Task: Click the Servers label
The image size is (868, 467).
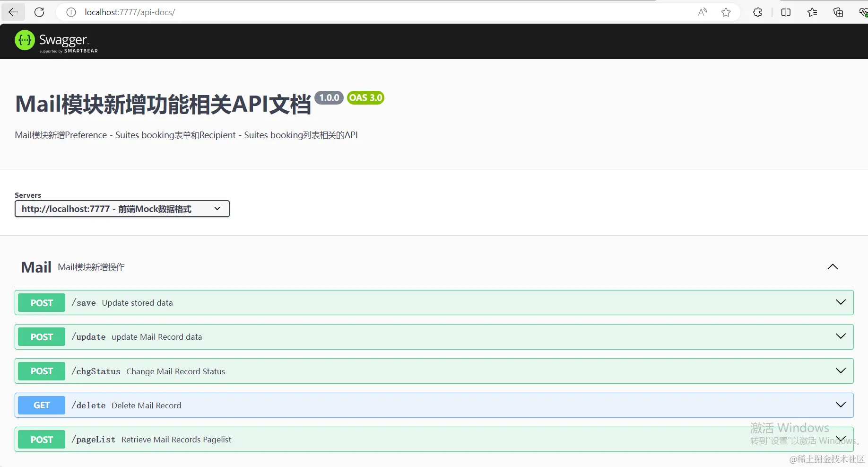Action: (x=28, y=195)
